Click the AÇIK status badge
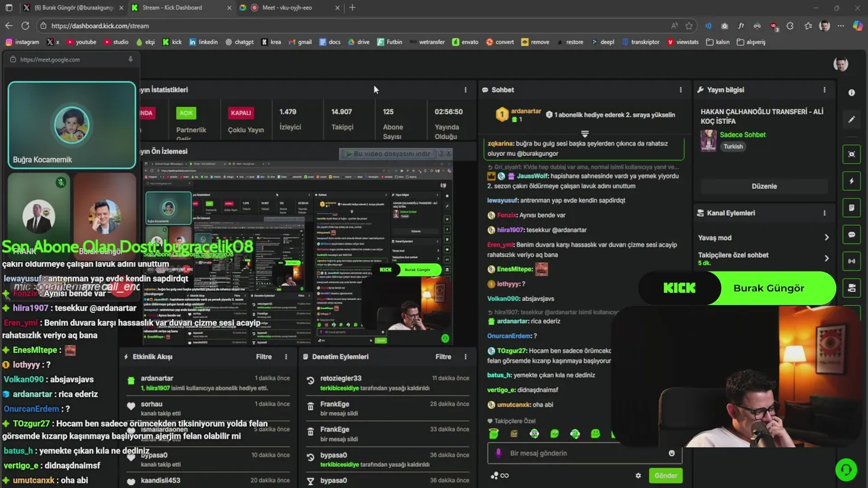 (186, 113)
